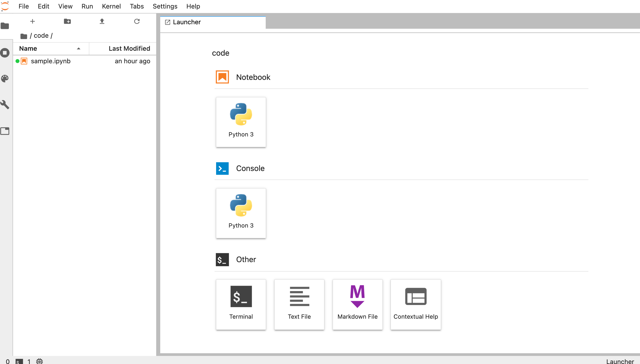The height and width of the screenshot is (364, 640).
Task: Toggle the File Browser sidebar icon
Action: (5, 26)
